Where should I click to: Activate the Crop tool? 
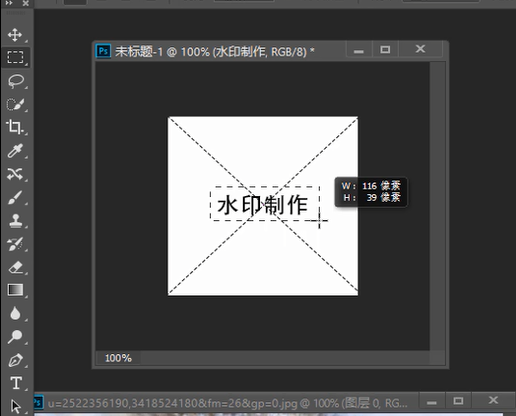coord(15,127)
